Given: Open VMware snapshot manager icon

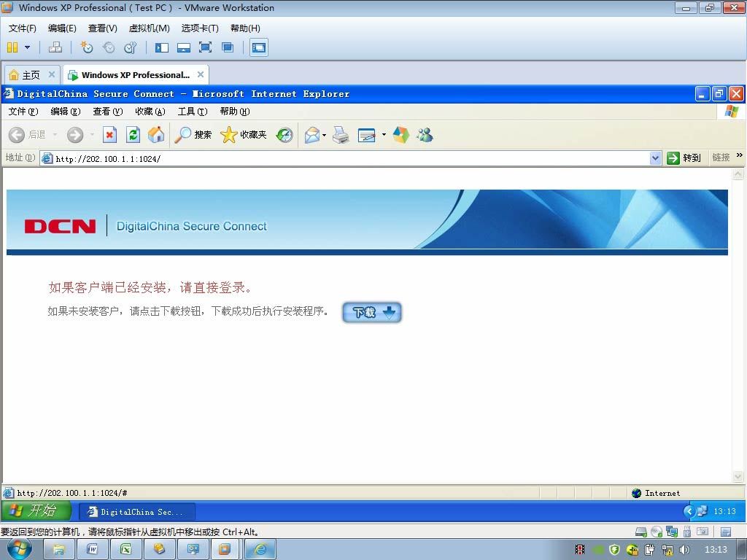Looking at the screenshot, I should 130,47.
